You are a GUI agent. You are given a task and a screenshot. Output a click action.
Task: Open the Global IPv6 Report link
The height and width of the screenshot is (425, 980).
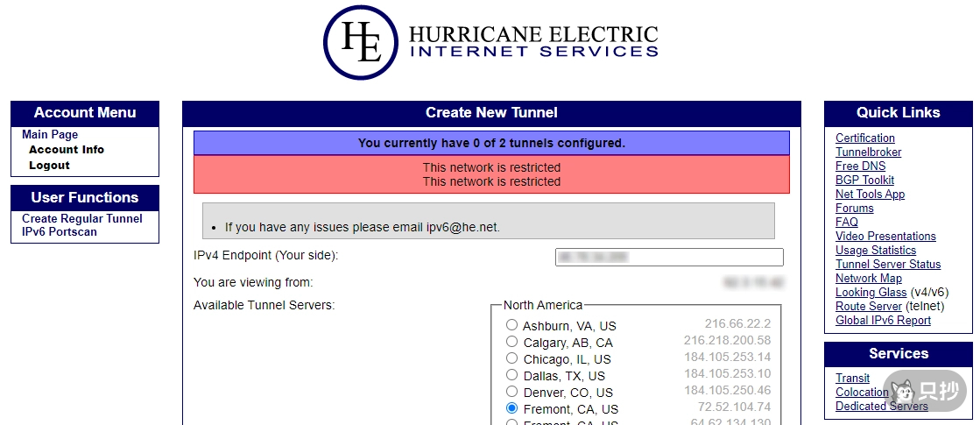pos(883,321)
